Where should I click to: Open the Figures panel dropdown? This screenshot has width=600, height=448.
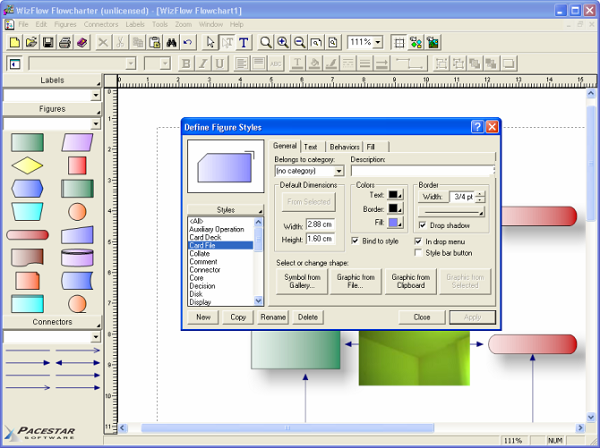tap(96, 124)
